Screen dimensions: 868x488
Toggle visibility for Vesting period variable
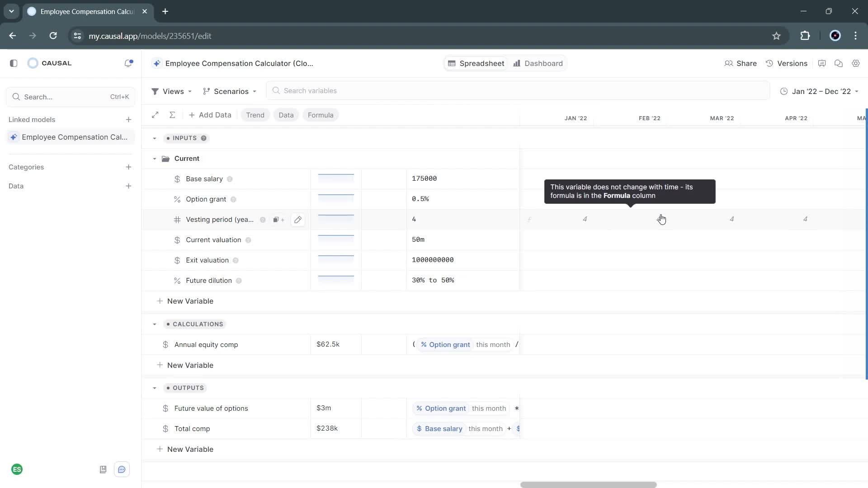[x=262, y=219]
